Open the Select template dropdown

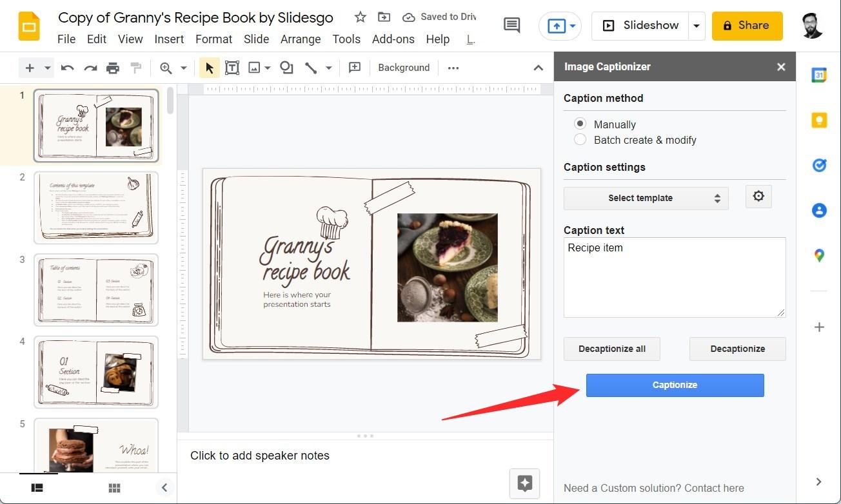(x=646, y=198)
